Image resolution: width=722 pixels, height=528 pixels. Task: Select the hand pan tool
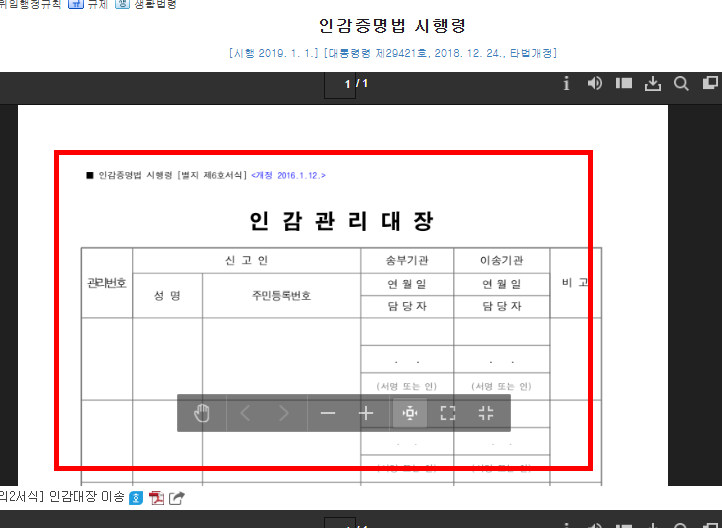(202, 413)
